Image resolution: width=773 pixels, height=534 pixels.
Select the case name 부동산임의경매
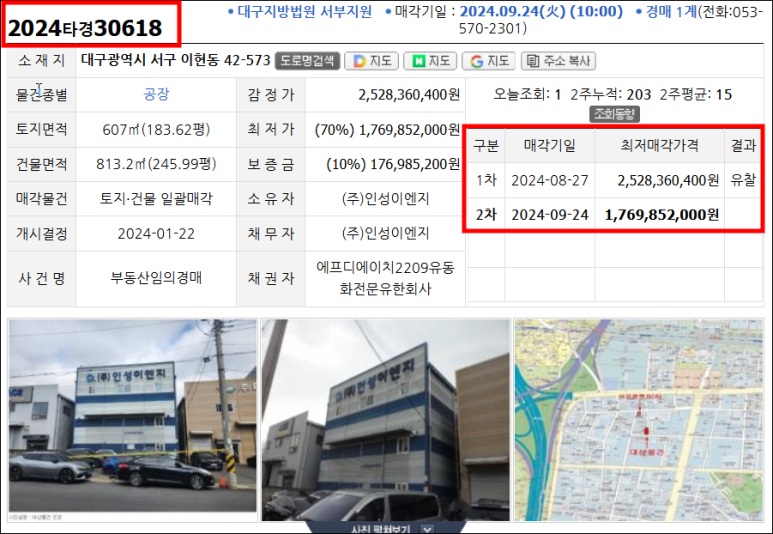pos(156,278)
